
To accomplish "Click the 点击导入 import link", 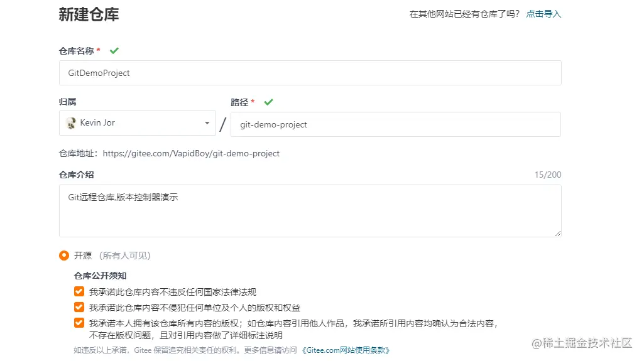I will (x=543, y=14).
